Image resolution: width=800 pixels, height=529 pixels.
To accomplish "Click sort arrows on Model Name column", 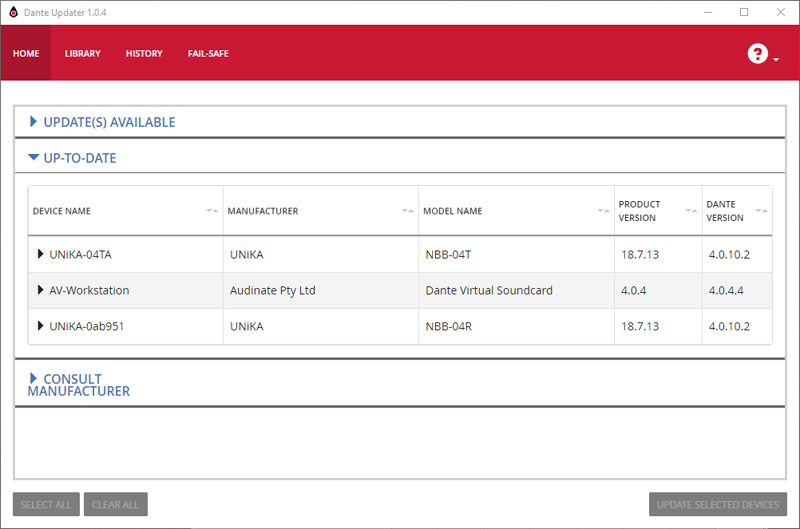I will 603,211.
